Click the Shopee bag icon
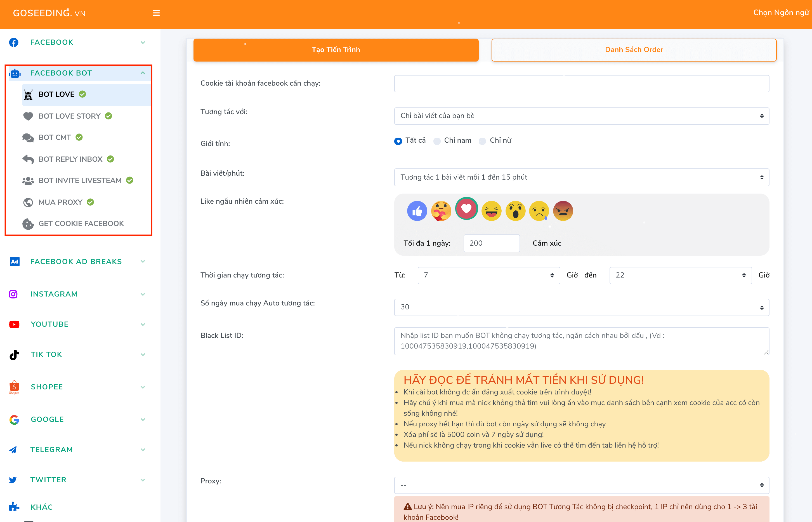This screenshot has height=522, width=812. coord(14,387)
